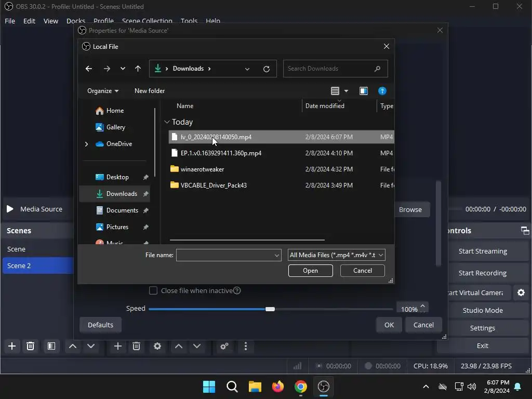Open Chrome from taskbar
532x399 pixels.
point(301,387)
